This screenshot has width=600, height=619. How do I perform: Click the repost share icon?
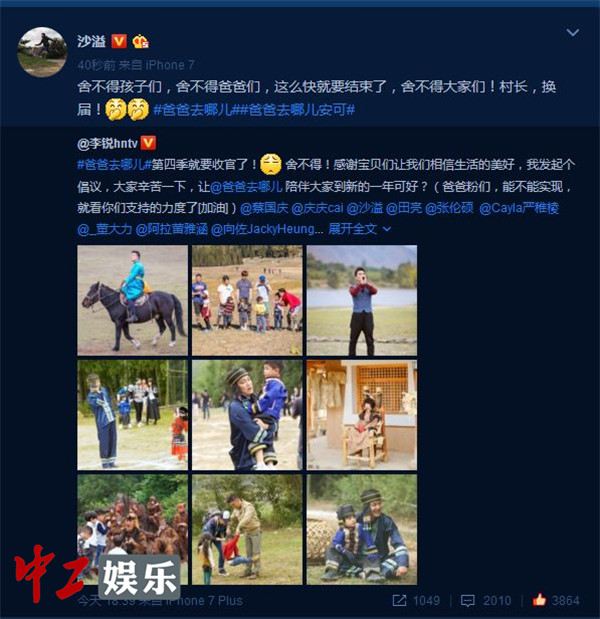[399, 600]
